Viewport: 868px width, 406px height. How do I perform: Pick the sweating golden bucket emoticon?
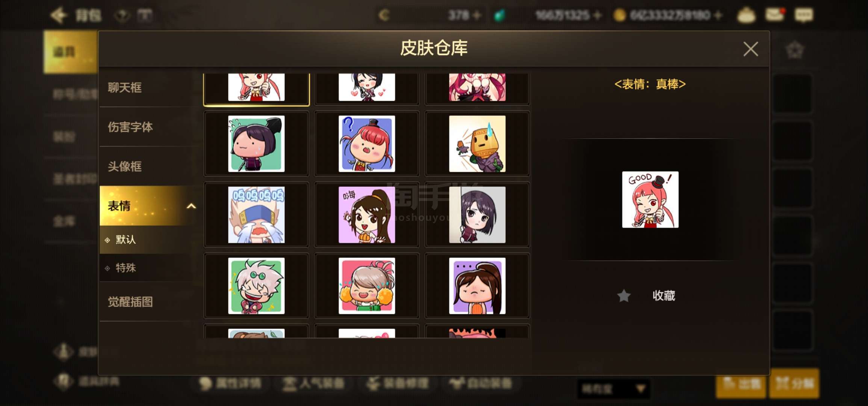click(477, 144)
